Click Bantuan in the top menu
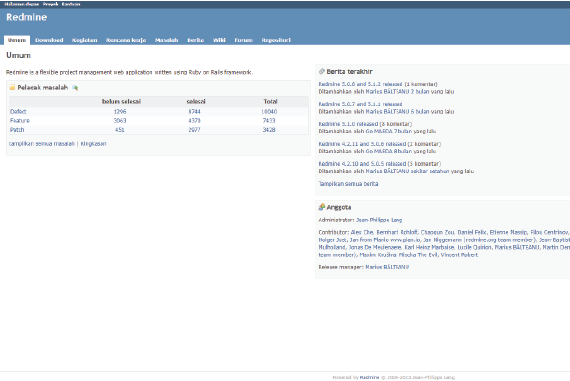This screenshot has width=570, height=381. tap(71, 4)
